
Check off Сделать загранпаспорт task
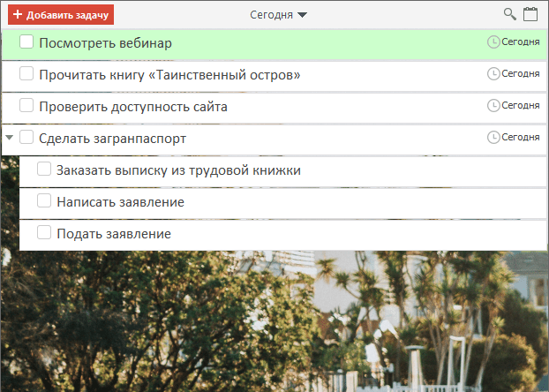point(26,137)
